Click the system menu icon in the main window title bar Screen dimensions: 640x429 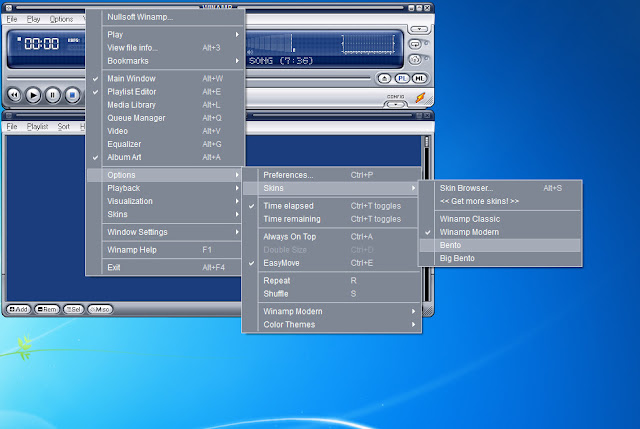coord(9,8)
